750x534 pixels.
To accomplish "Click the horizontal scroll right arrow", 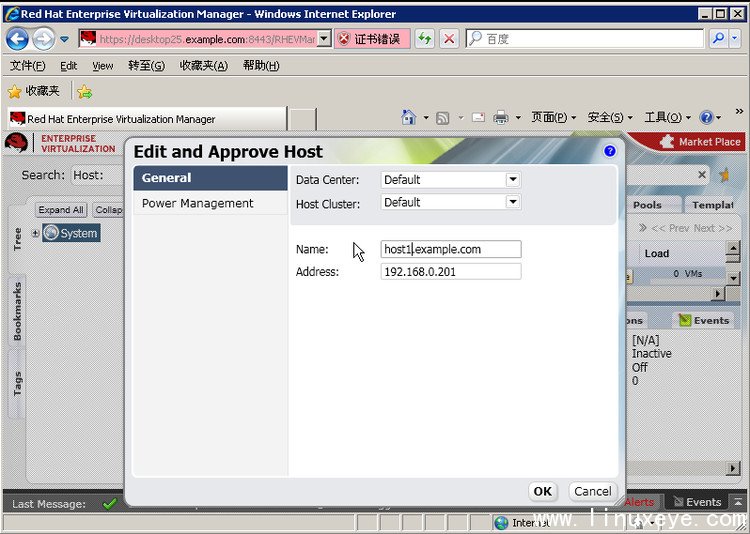I will click(718, 293).
